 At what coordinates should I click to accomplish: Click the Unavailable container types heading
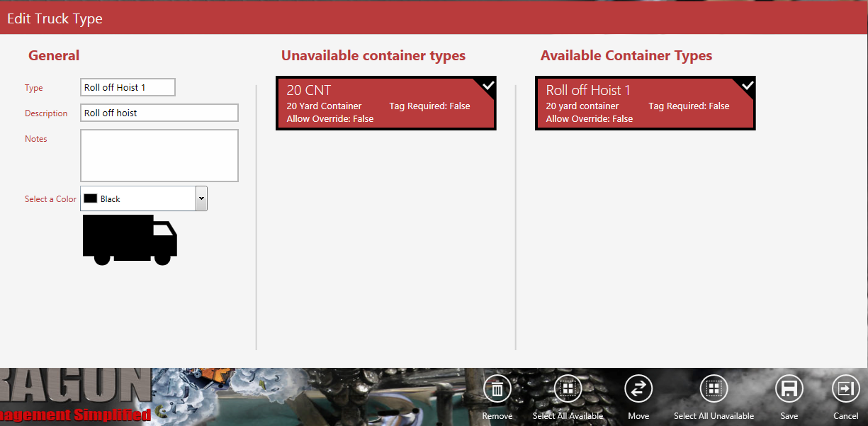(x=373, y=55)
